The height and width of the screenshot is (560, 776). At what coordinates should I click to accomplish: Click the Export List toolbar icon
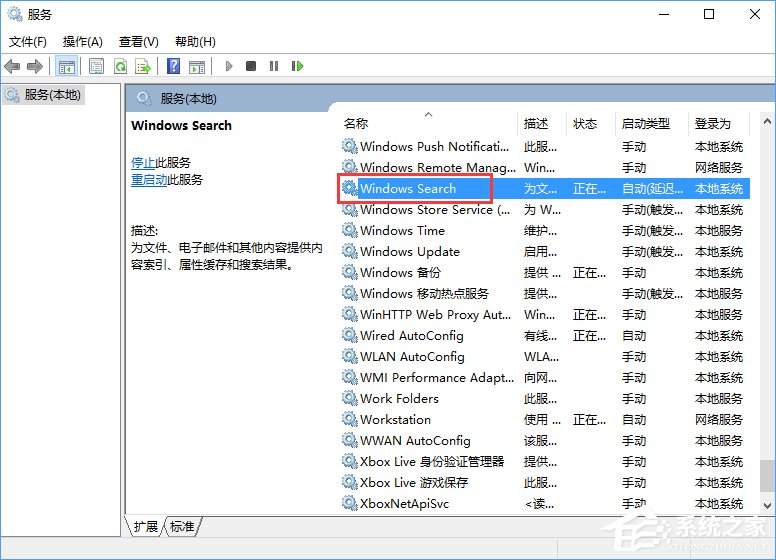(x=143, y=66)
